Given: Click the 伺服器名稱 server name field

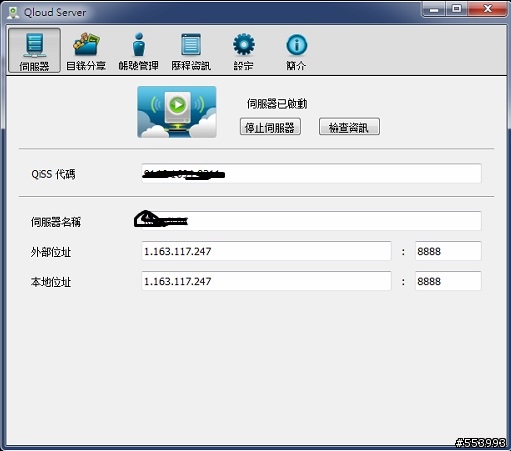Looking at the screenshot, I should tap(311, 221).
